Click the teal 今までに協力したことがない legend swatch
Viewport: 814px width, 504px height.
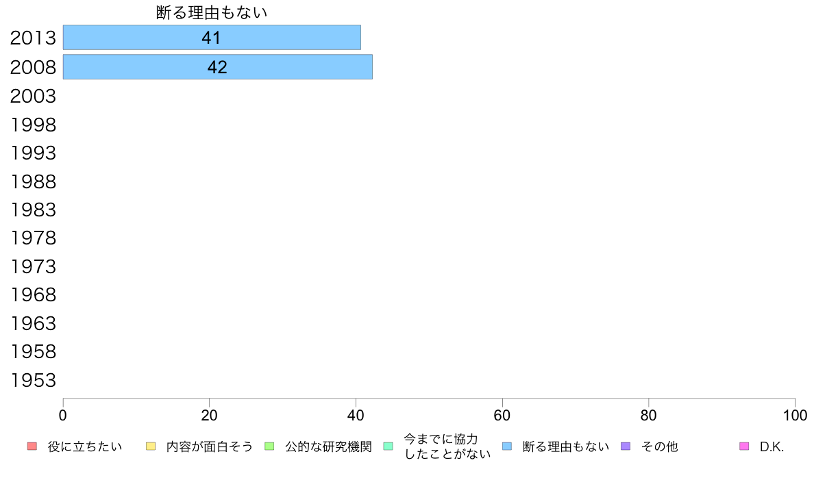click(388, 446)
